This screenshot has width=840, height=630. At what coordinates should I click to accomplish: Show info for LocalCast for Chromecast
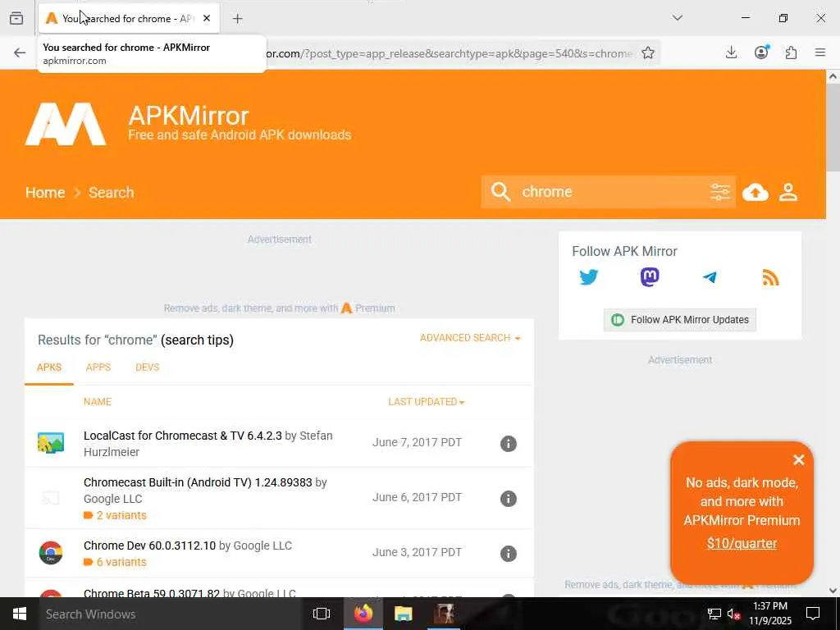pyautogui.click(x=508, y=444)
